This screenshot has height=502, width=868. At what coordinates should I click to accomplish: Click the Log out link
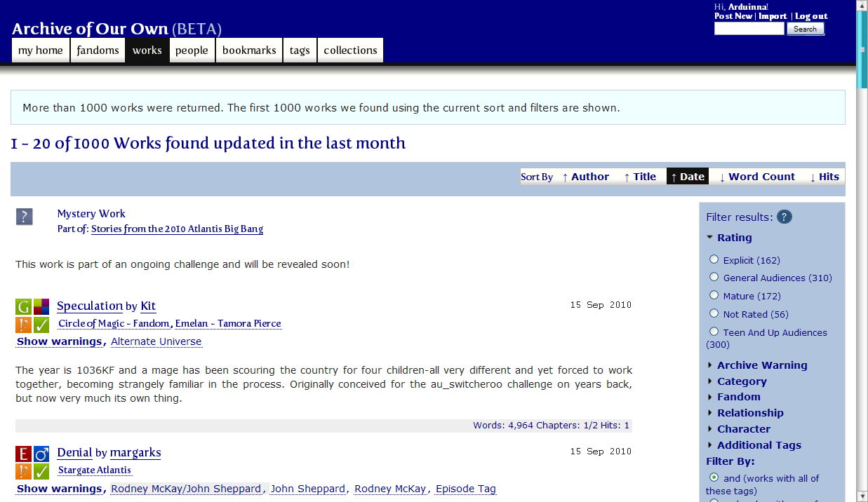811,16
